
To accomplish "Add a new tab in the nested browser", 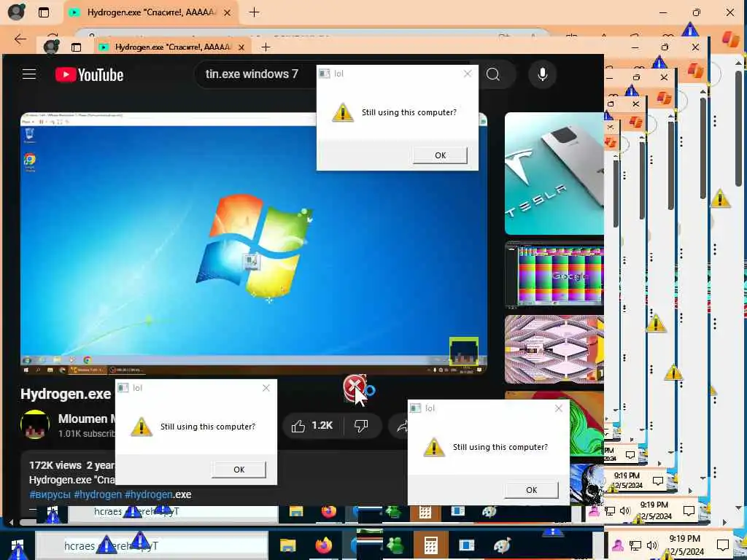I will click(x=266, y=47).
